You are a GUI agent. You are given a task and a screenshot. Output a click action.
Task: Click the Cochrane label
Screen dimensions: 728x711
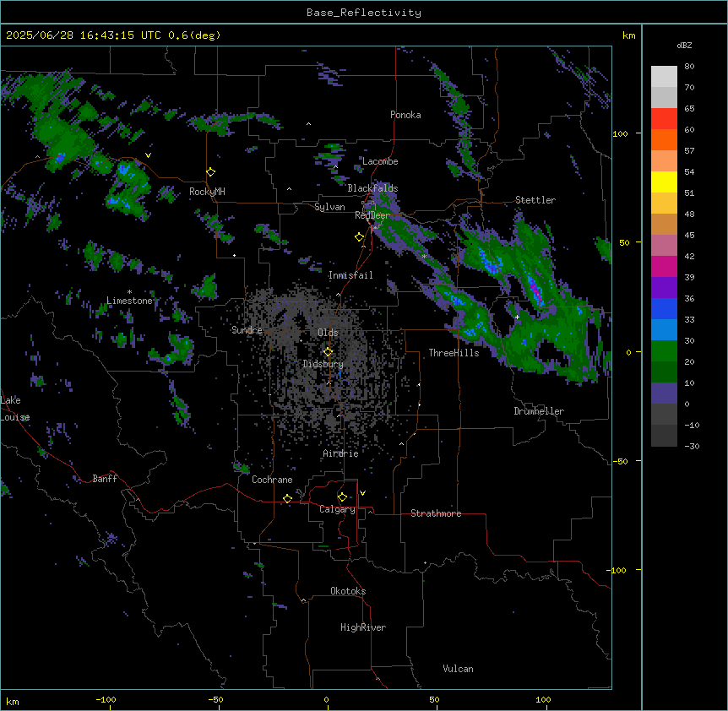[272, 480]
